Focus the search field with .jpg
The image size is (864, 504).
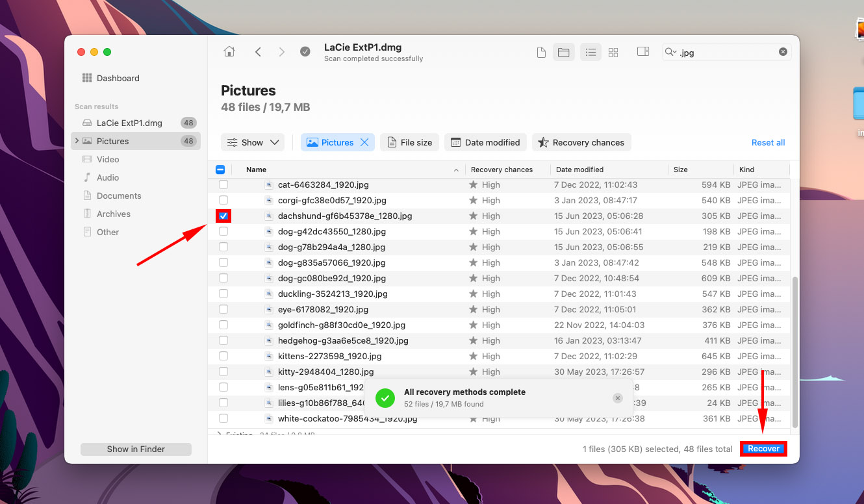tap(726, 53)
